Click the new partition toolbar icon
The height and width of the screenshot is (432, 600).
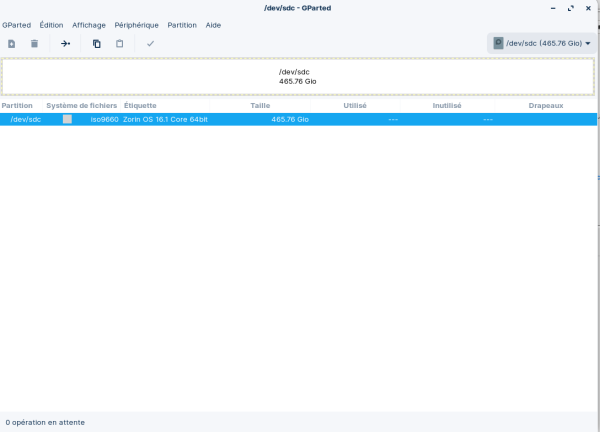[x=11, y=44]
